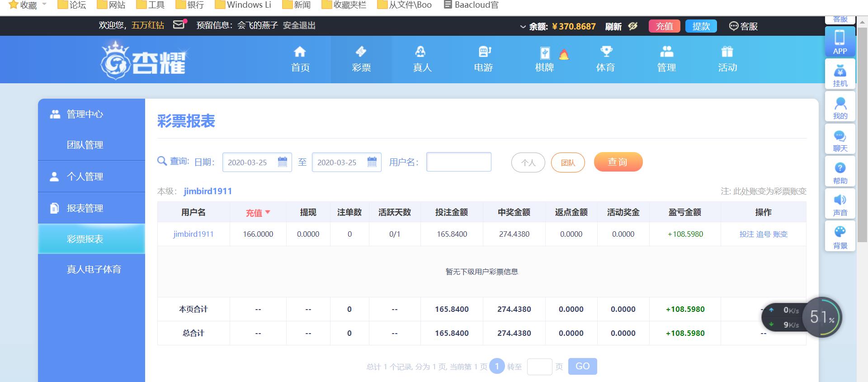Select the 个人 filter option
The width and height of the screenshot is (868, 382).
[528, 162]
